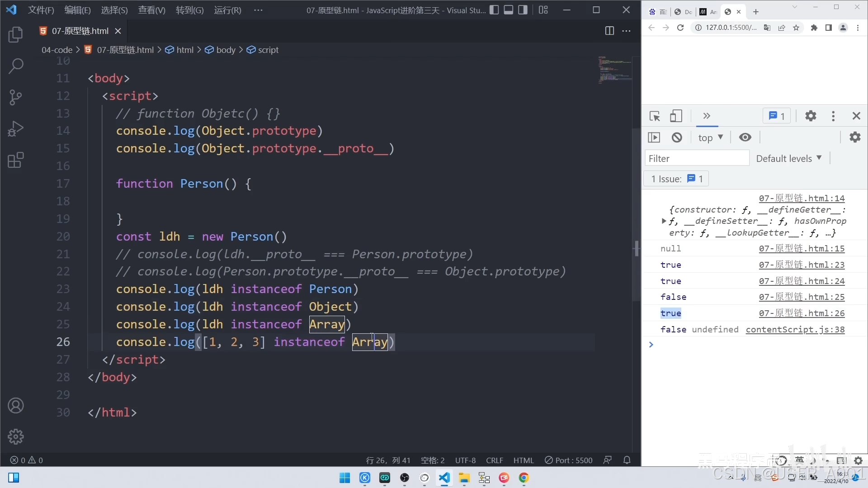868x488 pixels.
Task: Click browser back arrow
Action: pyautogui.click(x=651, y=28)
